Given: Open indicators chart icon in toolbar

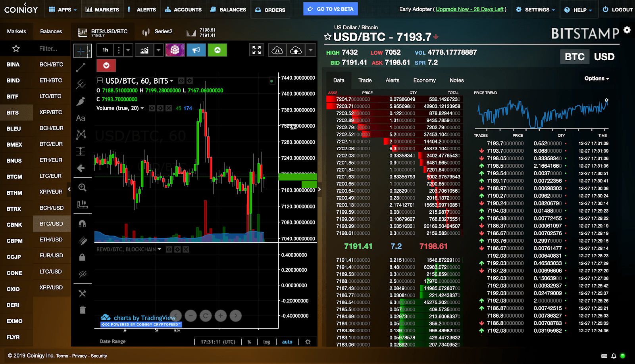Looking at the screenshot, I should point(144,50).
